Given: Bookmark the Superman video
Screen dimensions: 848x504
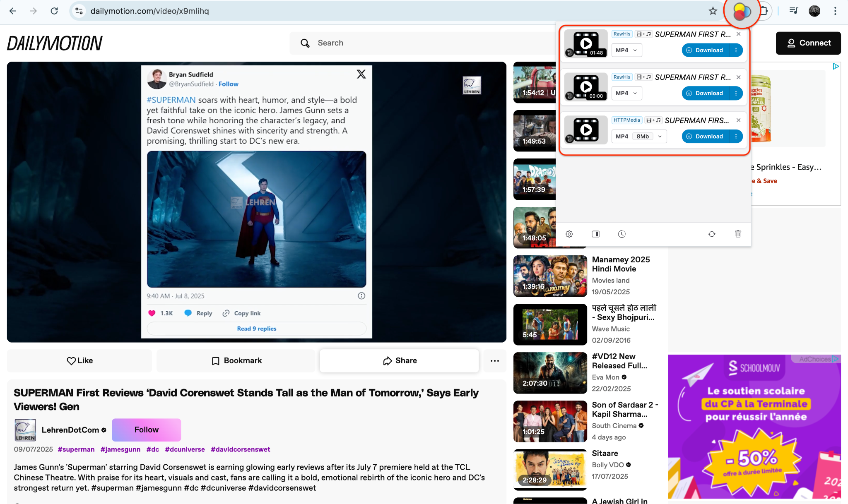Looking at the screenshot, I should coord(236,360).
